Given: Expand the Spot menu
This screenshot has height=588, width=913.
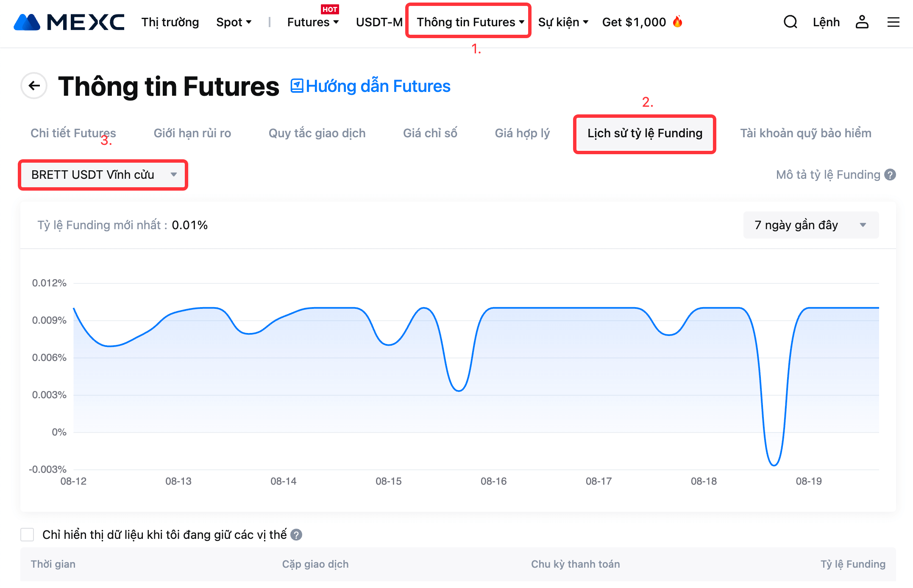Looking at the screenshot, I should click(x=234, y=22).
